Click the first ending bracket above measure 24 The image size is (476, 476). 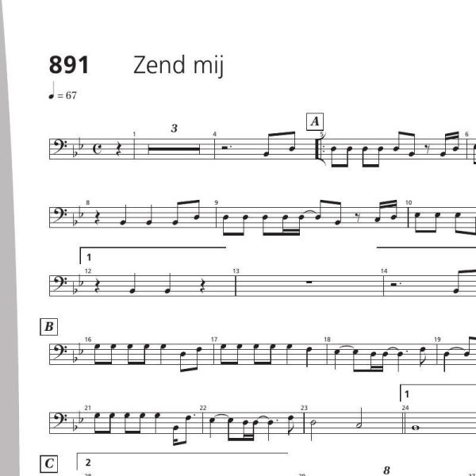pos(438,393)
